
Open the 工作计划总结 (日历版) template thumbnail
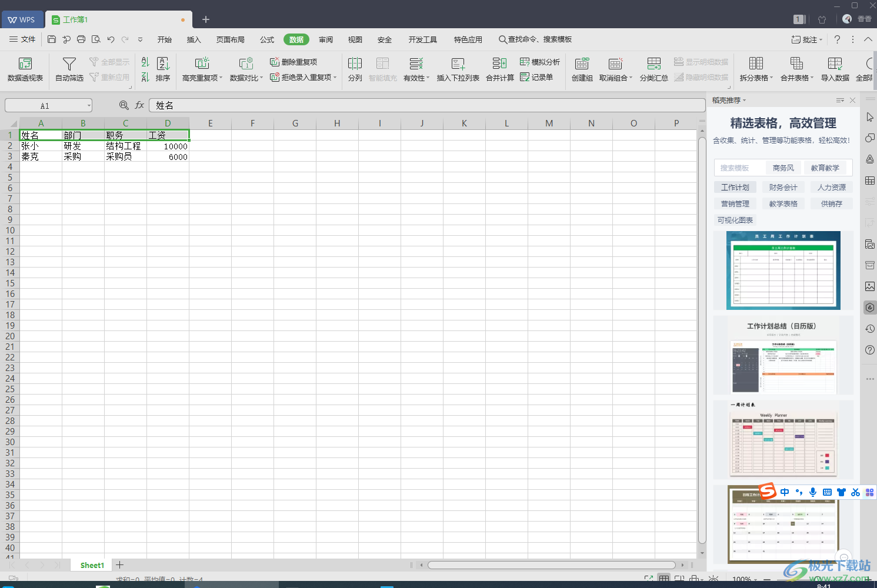[x=783, y=355]
